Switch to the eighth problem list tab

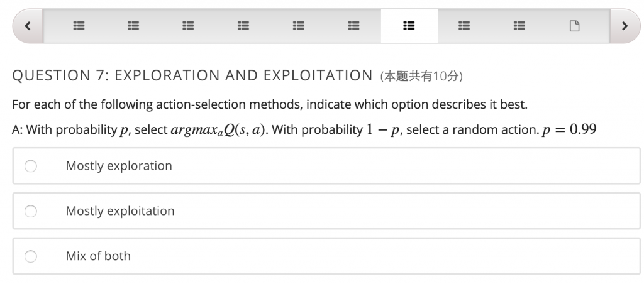point(464,26)
